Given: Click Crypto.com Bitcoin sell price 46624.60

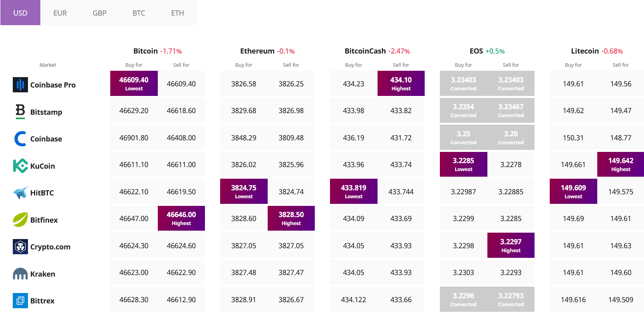Looking at the screenshot, I should (x=181, y=245).
